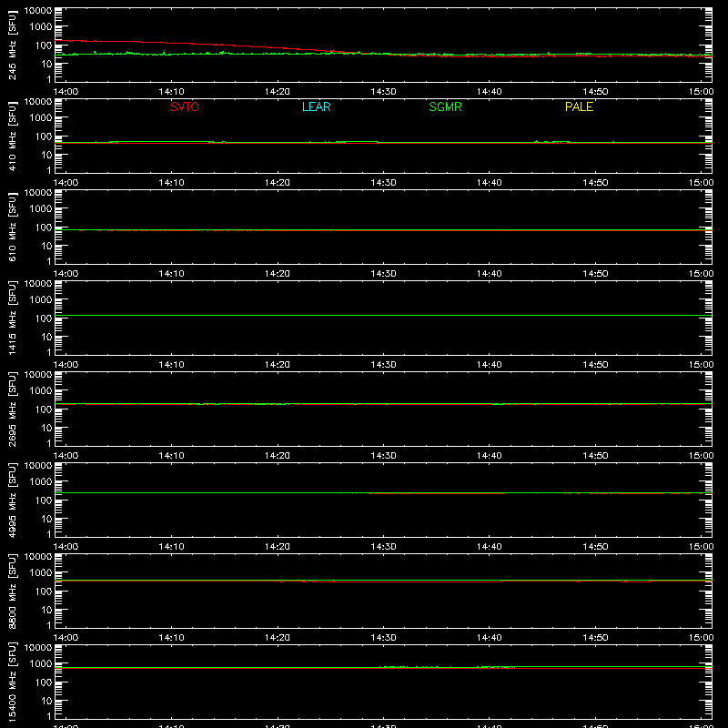Click the cyan LEAR station label
The width and height of the screenshot is (728, 728).
(x=316, y=106)
